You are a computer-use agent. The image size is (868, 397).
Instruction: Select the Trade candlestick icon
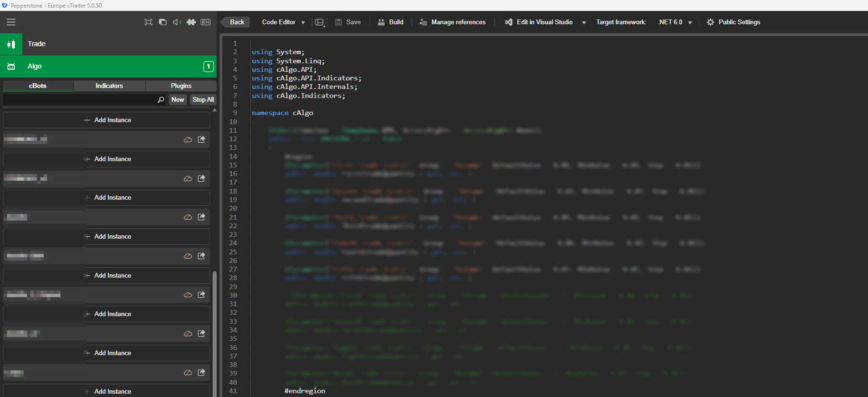coord(11,44)
